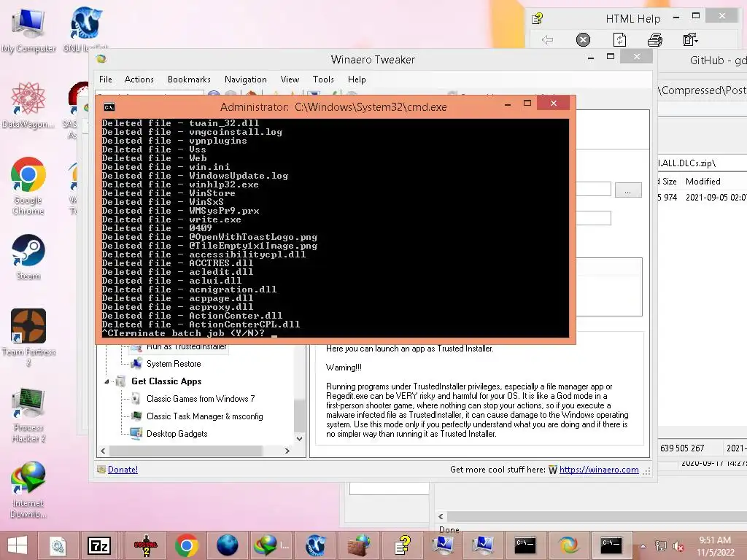This screenshot has width=747, height=560.
Task: Click the Winaero Tweaker title bar icon
Action: click(101, 60)
